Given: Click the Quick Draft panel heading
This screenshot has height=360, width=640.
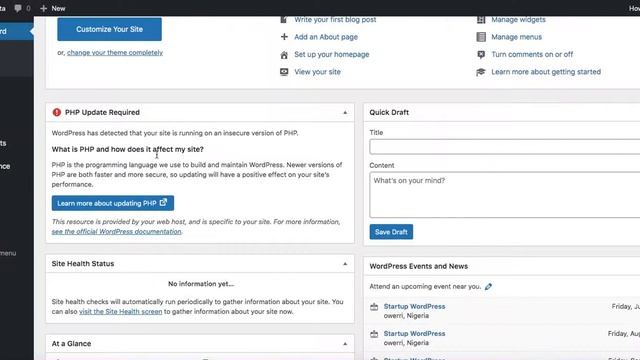Looking at the screenshot, I should pyautogui.click(x=389, y=112).
